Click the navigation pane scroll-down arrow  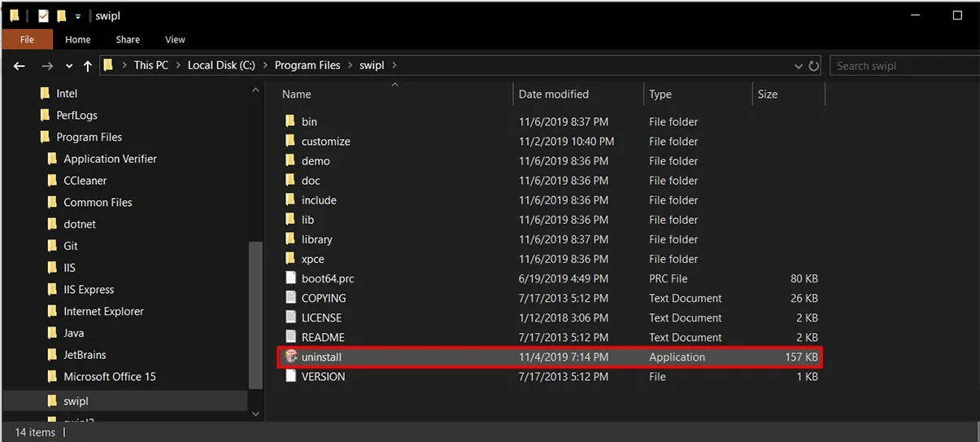pos(255,414)
